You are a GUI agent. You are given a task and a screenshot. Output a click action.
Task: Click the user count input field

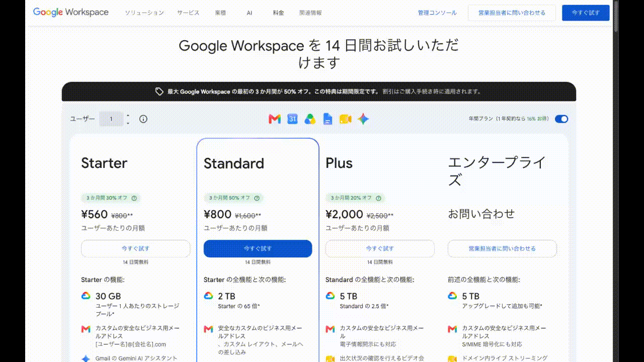coord(111,119)
